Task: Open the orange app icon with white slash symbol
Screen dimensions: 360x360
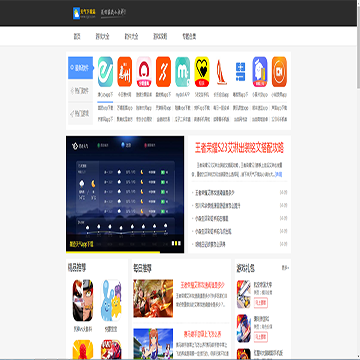Action: (163, 72)
